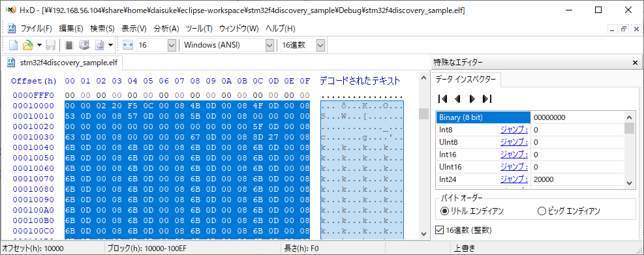Open the 分析(A) menu
The image size is (644, 255).
[166, 29]
